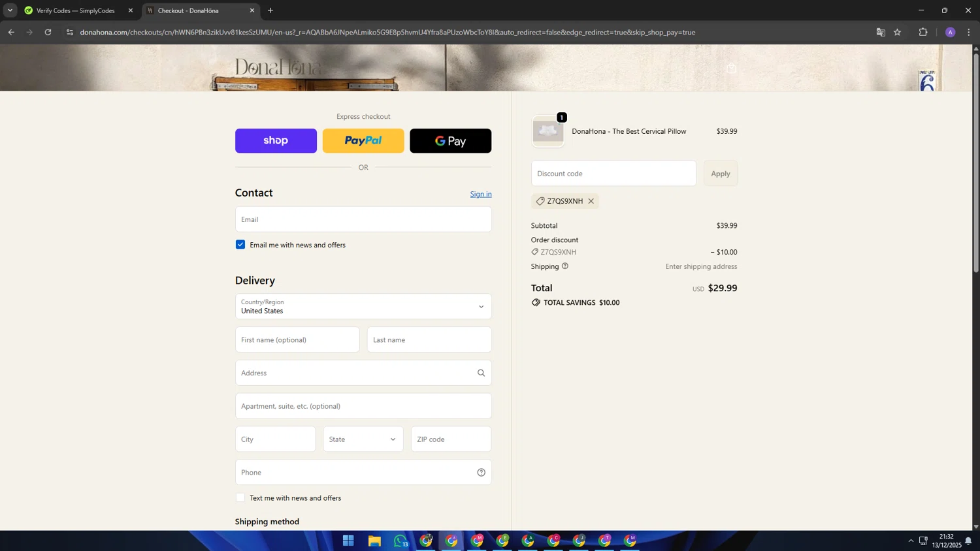Screen dimensions: 980x551
Task: Select Google Pay express checkout
Action: [x=450, y=140]
